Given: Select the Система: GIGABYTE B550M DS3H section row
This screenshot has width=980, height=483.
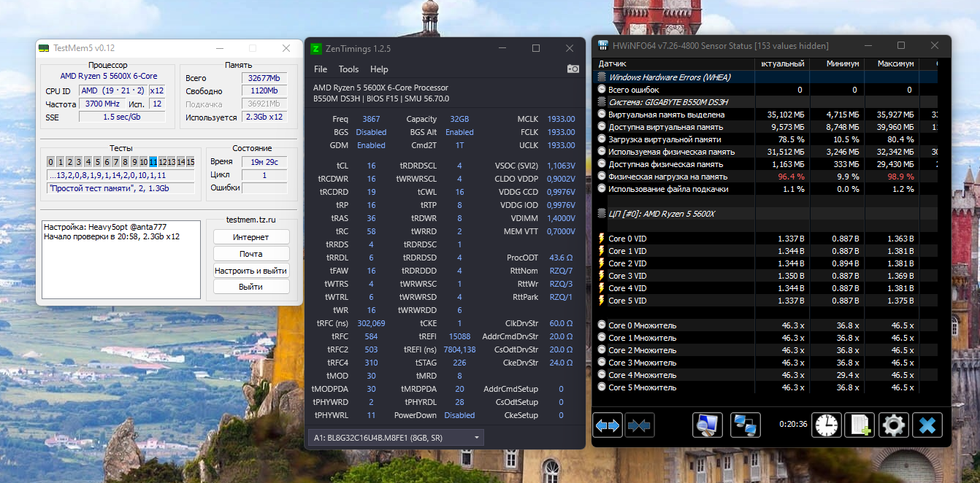Looking at the screenshot, I should [x=767, y=102].
